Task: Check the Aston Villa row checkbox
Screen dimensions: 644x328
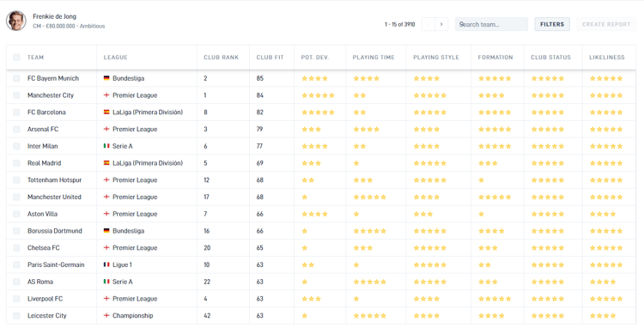Action: click(x=16, y=214)
